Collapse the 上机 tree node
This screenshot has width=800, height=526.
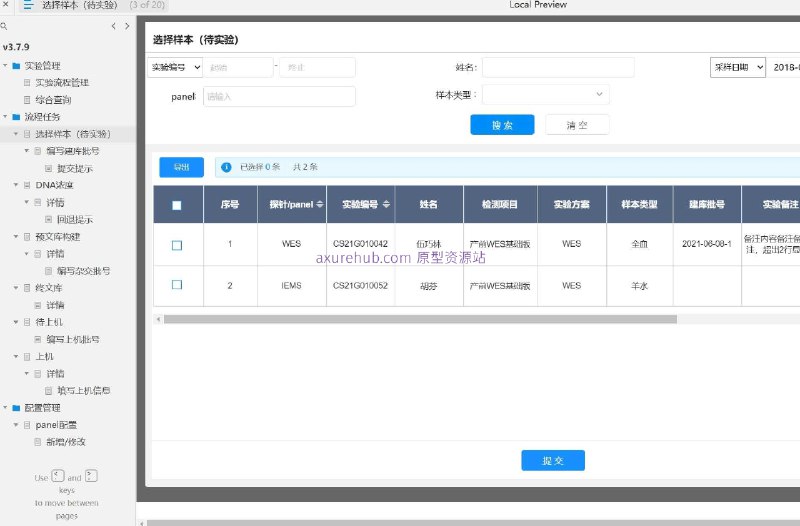pyautogui.click(x=16, y=356)
